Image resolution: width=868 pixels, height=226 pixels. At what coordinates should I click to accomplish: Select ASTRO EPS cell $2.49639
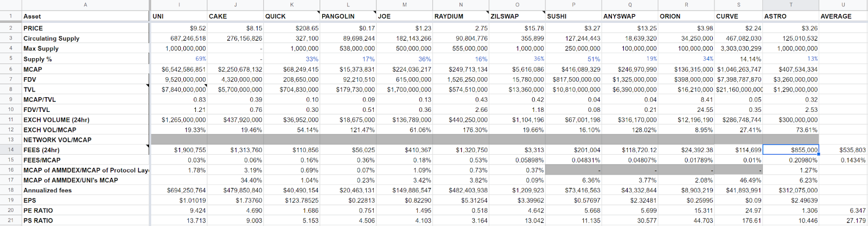790,200
